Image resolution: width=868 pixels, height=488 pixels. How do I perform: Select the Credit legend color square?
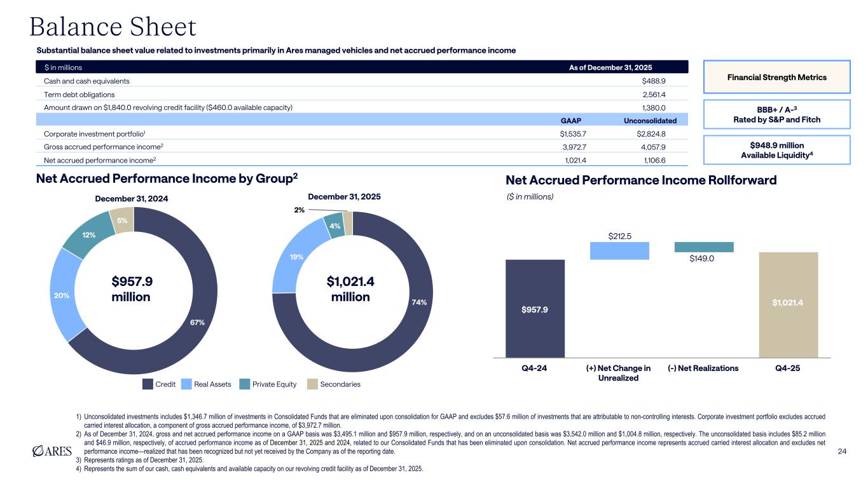tap(148, 384)
